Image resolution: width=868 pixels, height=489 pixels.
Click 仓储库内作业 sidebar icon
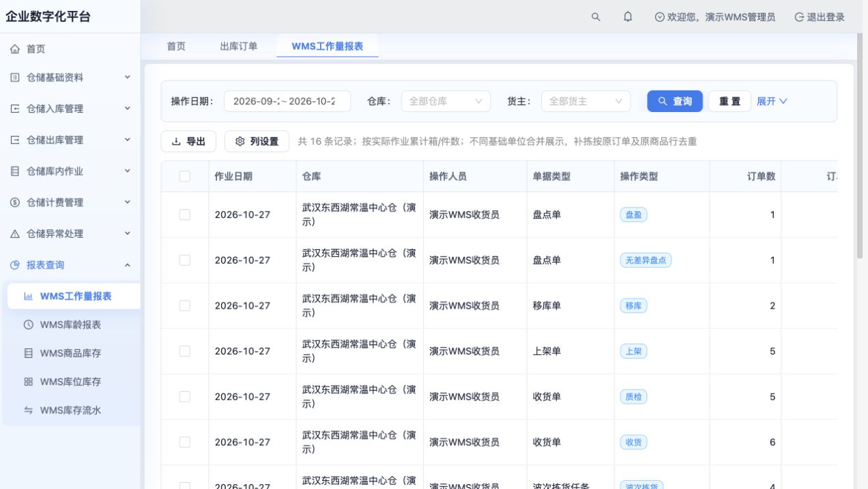tap(15, 171)
